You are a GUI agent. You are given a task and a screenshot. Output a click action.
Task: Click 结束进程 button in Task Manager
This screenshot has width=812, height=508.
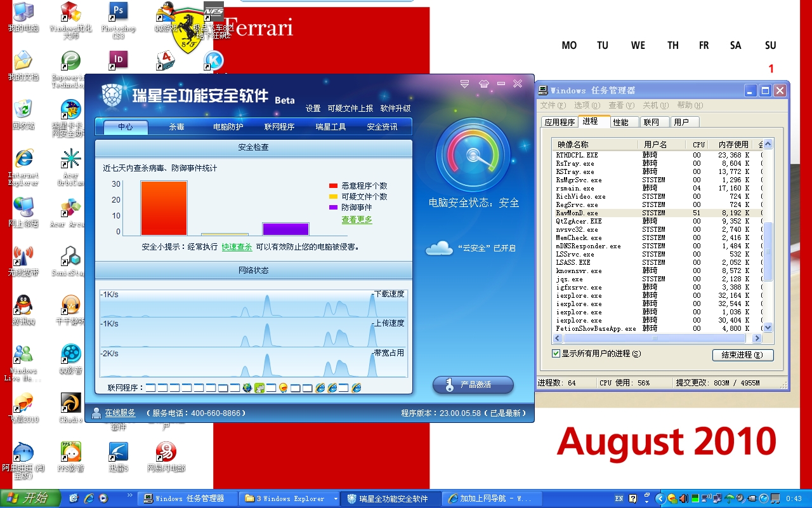click(x=742, y=355)
